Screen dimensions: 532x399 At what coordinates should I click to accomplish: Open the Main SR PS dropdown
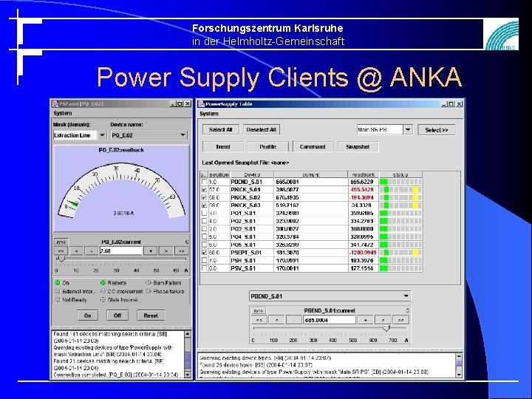(408, 129)
